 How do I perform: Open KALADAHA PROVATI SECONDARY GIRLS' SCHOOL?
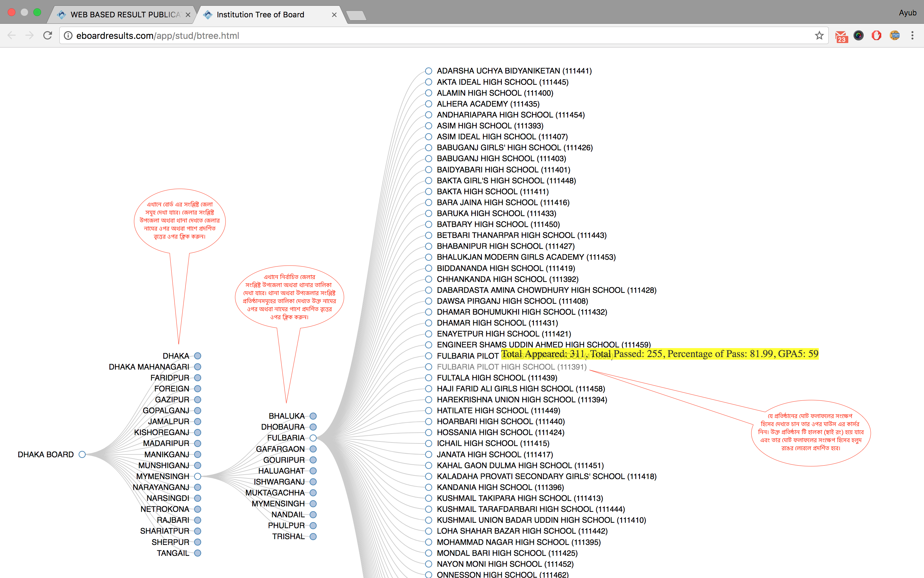[547, 476]
